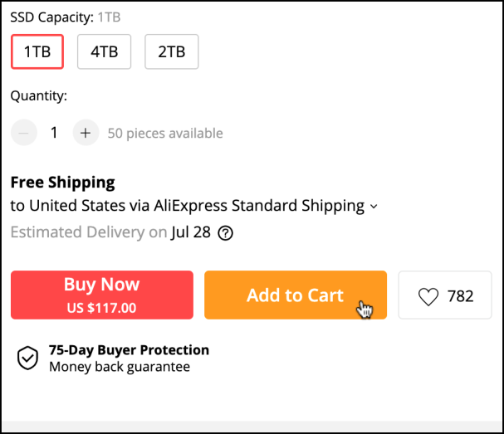504x434 pixels.
Task: Select the 1TB capacity option
Action: [37, 51]
